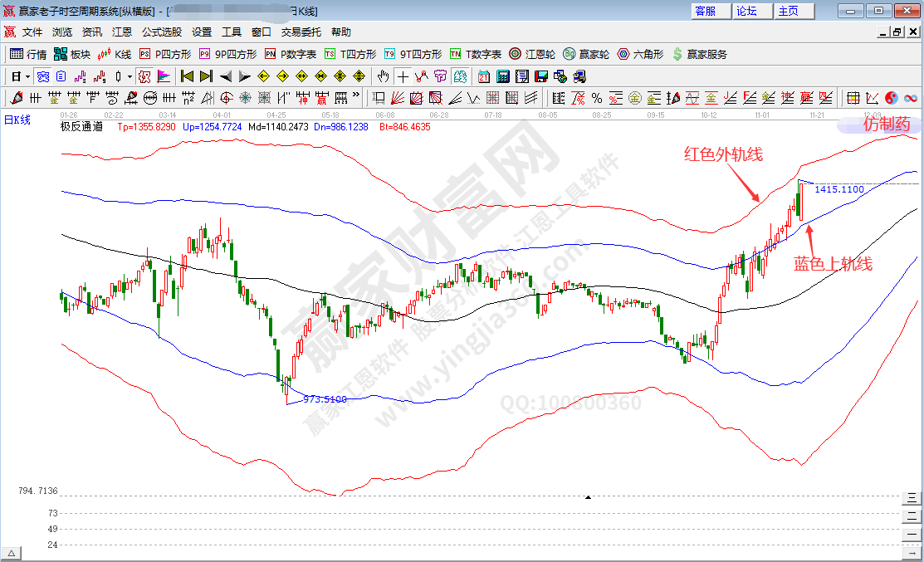Click the percent sign tool icon
The width and height of the screenshot is (924, 562).
pyautogui.click(x=597, y=98)
